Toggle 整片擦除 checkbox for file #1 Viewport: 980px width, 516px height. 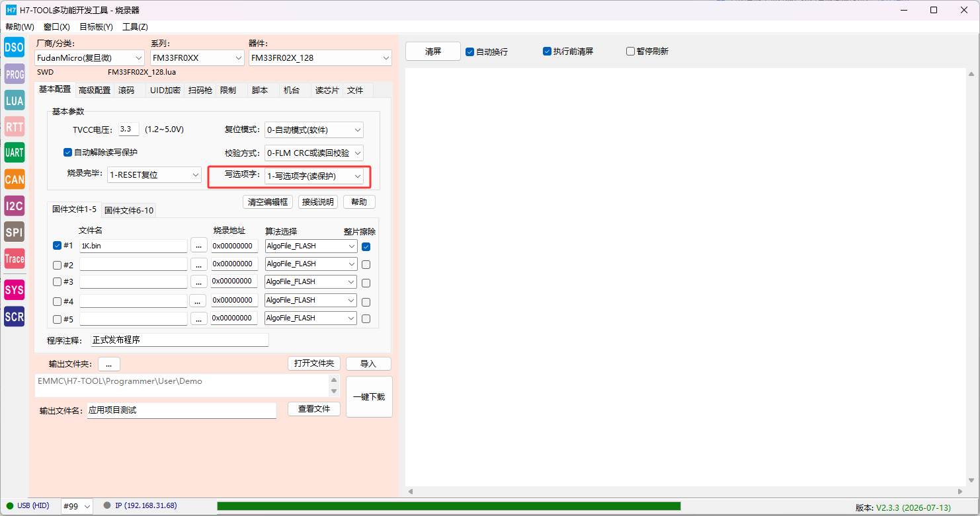pyautogui.click(x=366, y=246)
